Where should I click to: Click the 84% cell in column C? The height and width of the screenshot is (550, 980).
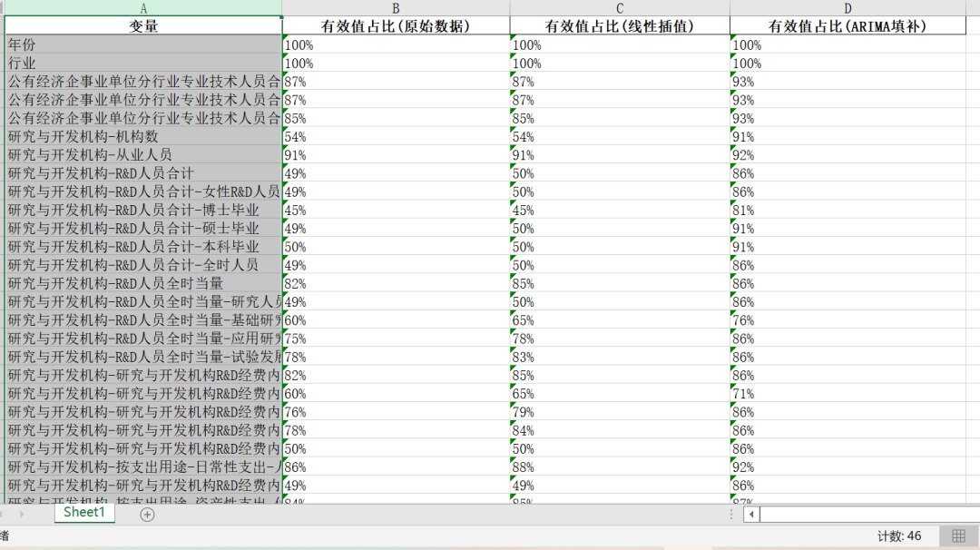pos(620,430)
